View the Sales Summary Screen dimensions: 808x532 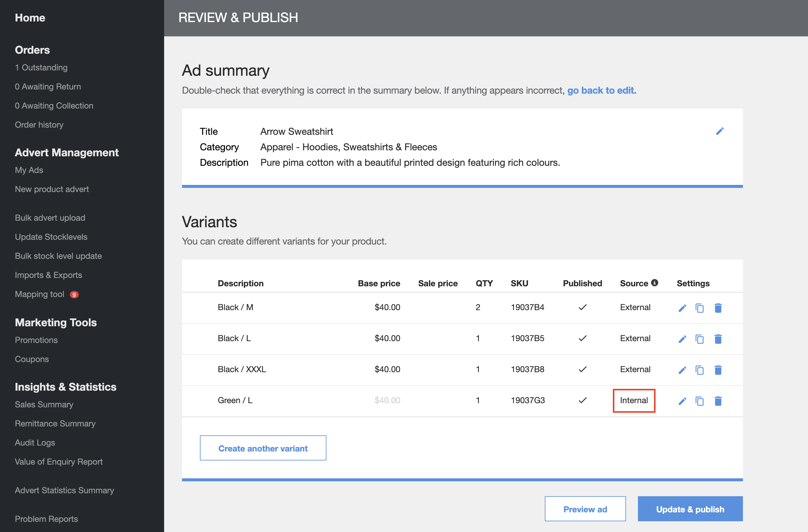[x=44, y=404]
